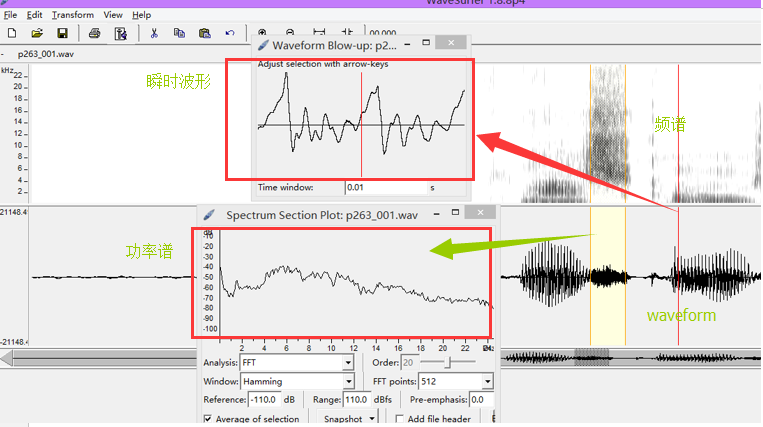
Task: Open the File menu
Action: [x=10, y=15]
